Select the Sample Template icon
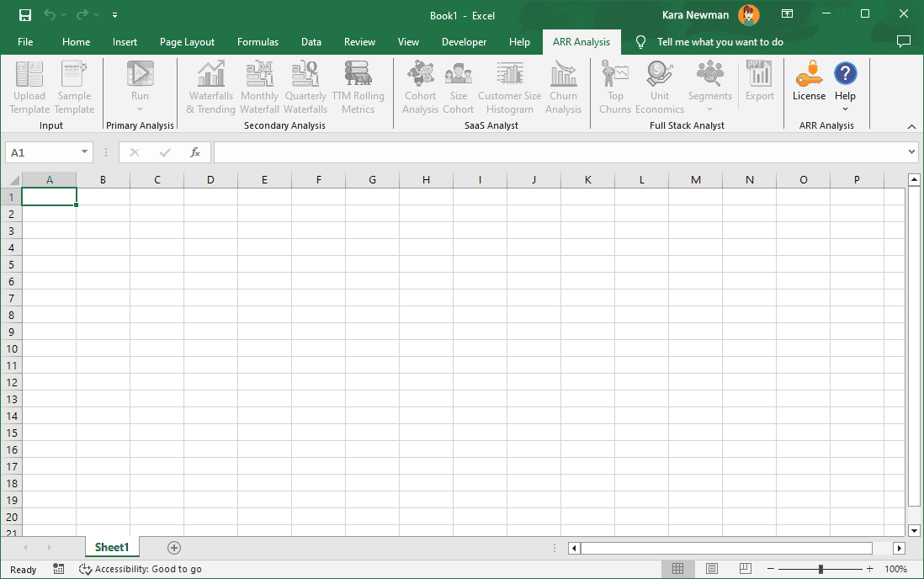The height and width of the screenshot is (579, 924). click(74, 87)
